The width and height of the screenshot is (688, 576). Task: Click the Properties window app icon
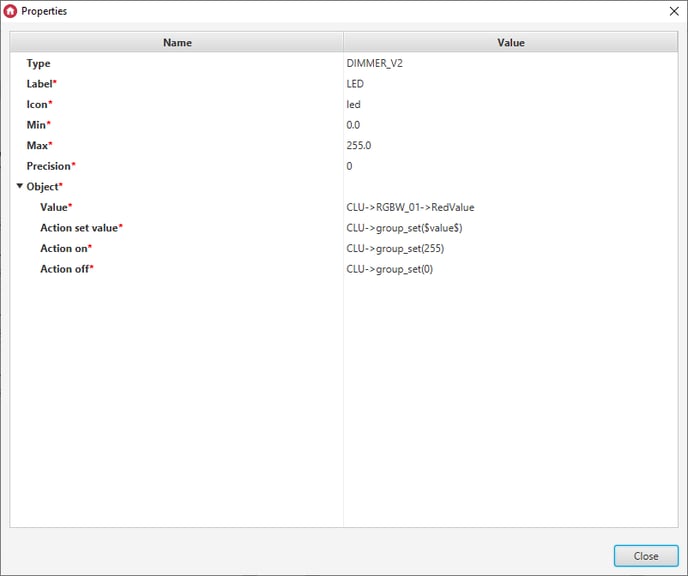[x=11, y=11]
